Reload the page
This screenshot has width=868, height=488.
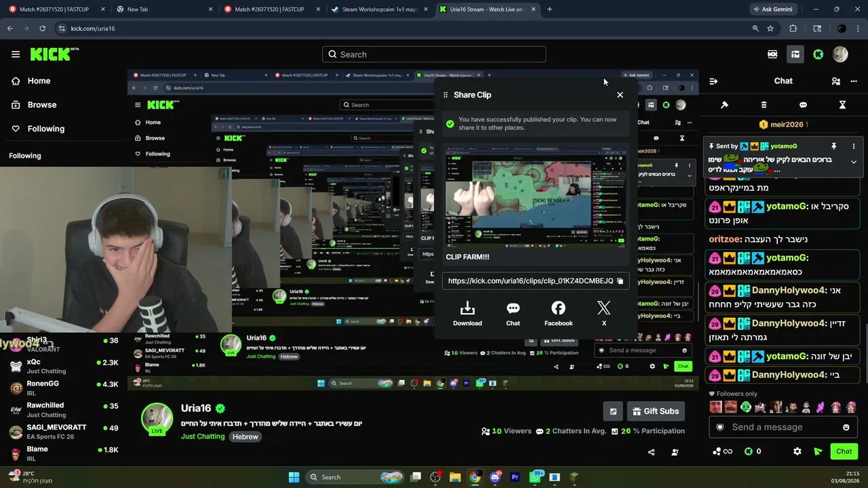pyautogui.click(x=42, y=28)
